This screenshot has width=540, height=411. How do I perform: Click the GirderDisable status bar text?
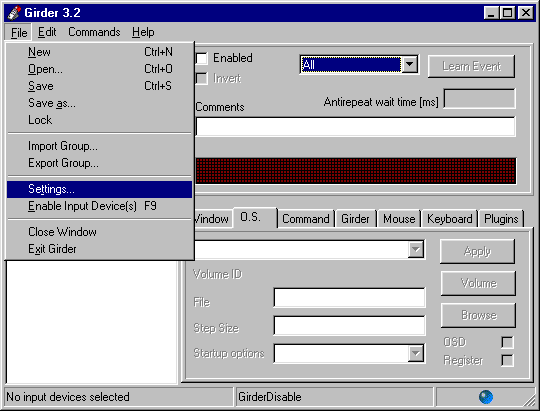point(270,397)
